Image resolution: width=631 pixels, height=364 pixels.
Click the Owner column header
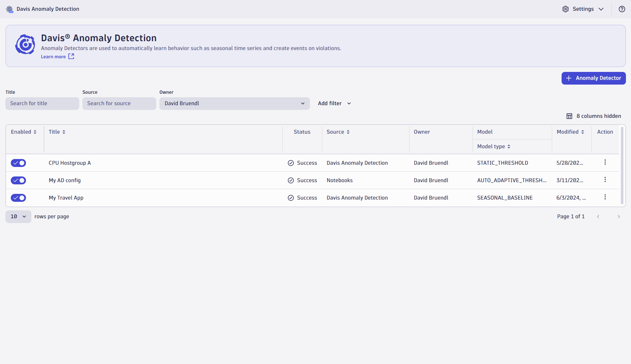coord(422,132)
